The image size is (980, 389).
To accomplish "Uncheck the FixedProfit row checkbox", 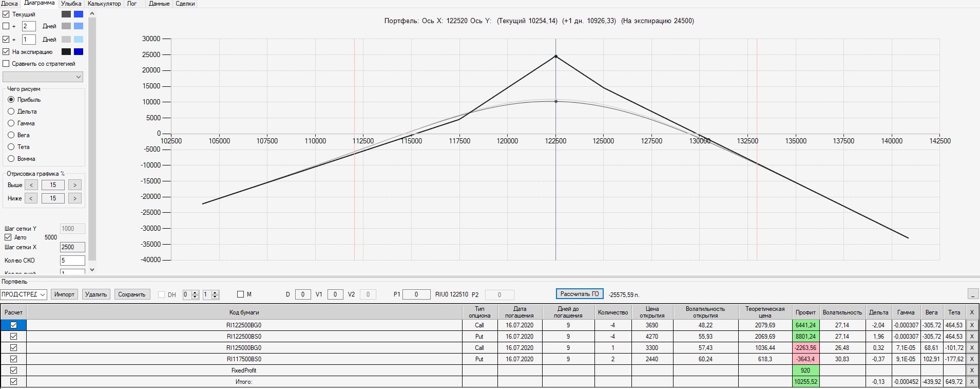I will [14, 371].
